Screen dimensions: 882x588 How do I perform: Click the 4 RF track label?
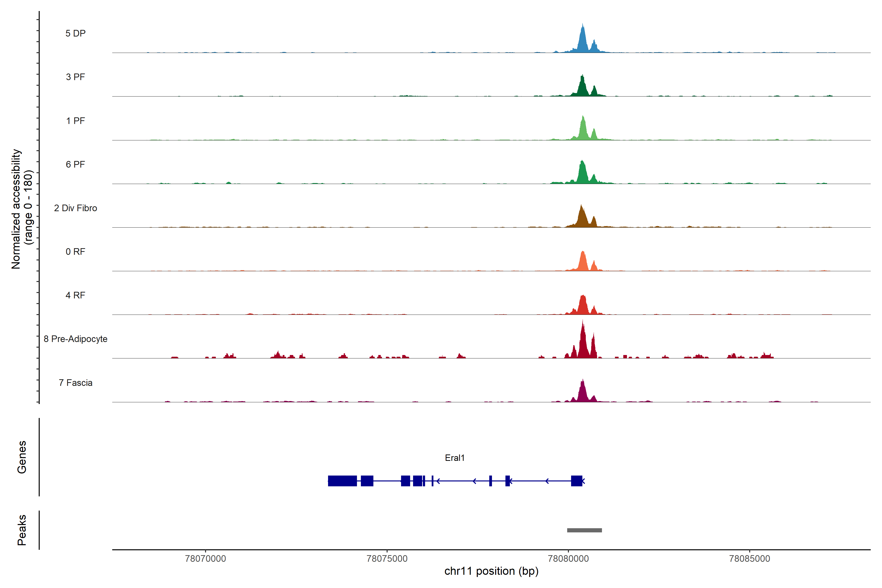[75, 295]
